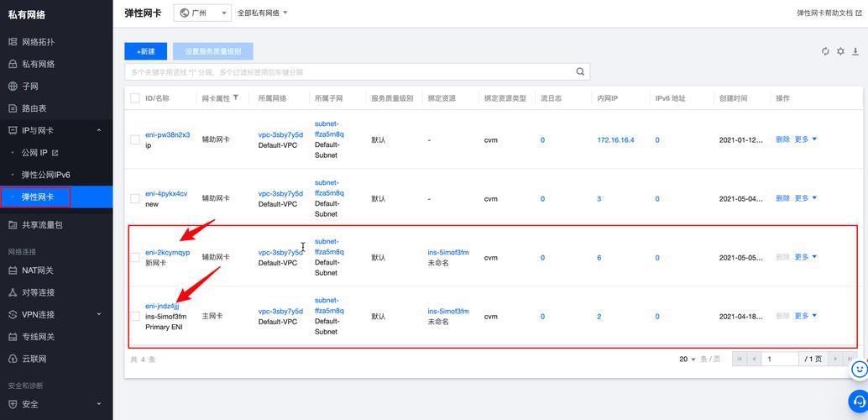The image size is (868, 420).
Task: Click the 网络拓扑 icon
Action: [13, 42]
